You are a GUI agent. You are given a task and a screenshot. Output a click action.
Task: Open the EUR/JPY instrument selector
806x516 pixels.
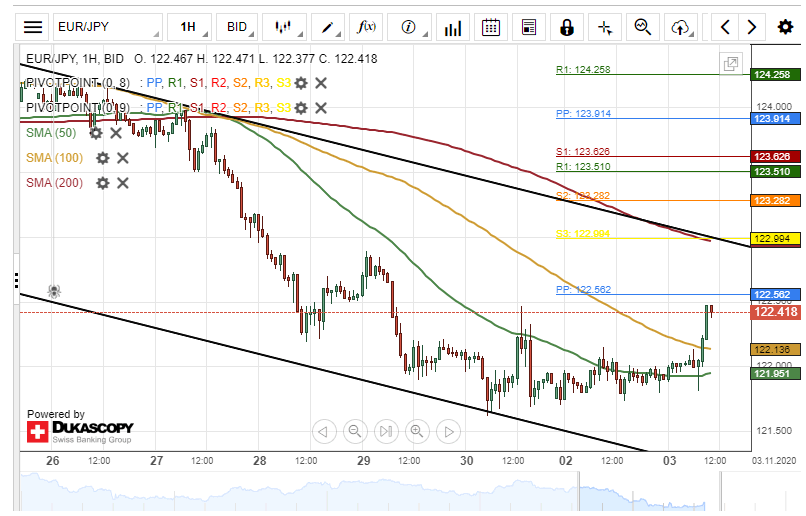pos(107,27)
